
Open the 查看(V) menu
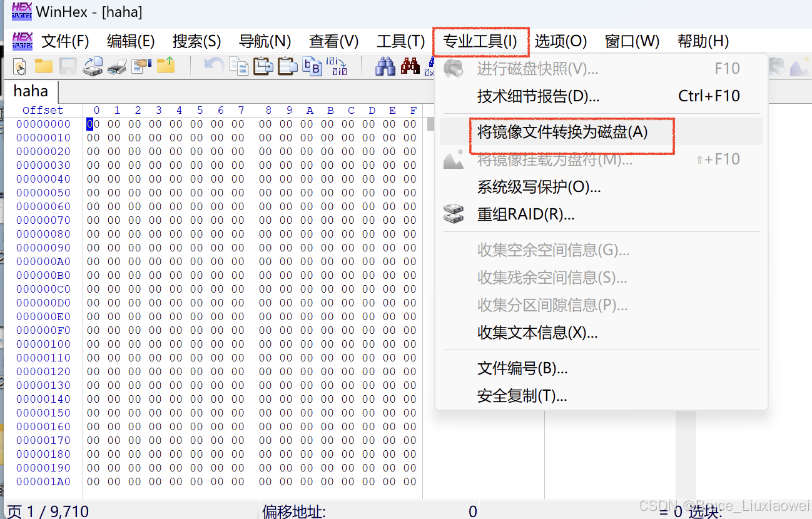tap(334, 41)
